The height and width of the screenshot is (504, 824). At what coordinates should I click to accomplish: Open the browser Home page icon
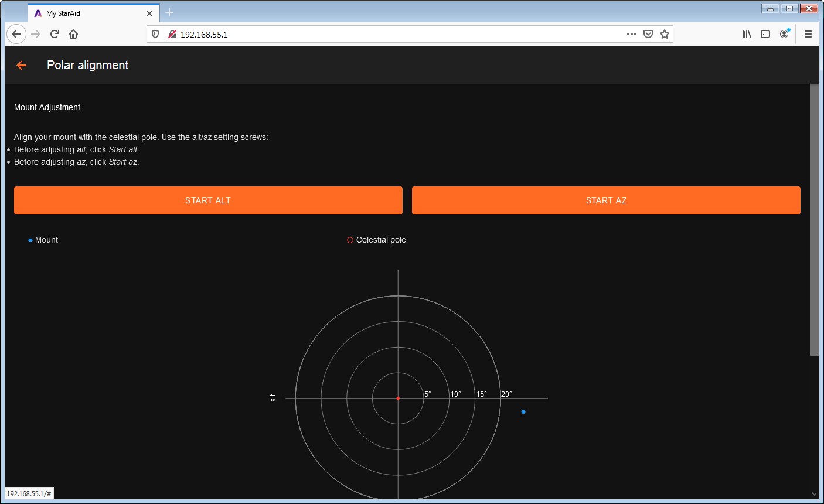point(73,34)
